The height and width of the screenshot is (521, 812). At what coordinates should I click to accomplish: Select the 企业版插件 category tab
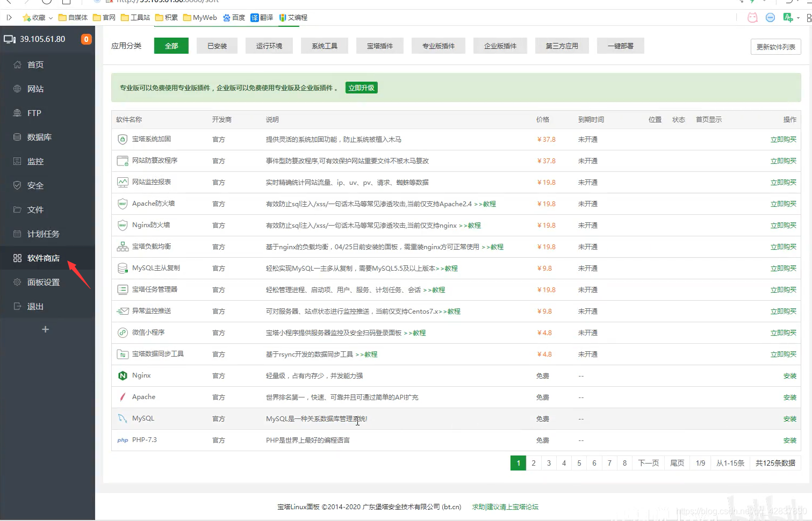click(500, 46)
